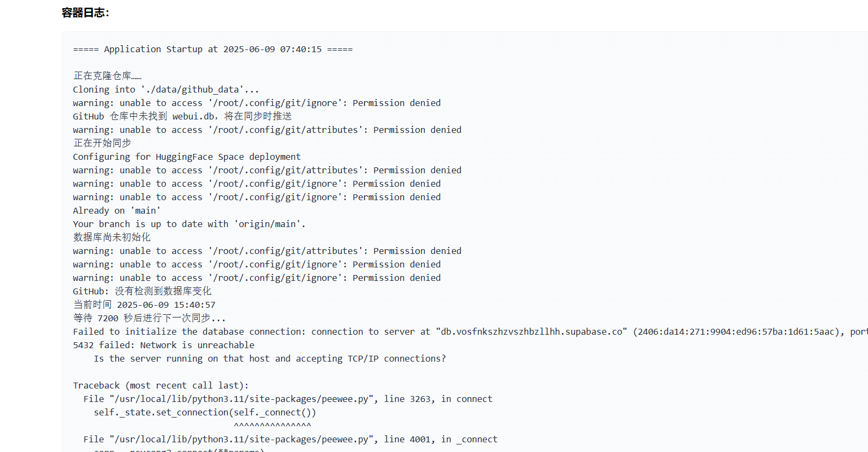868x452 pixels.
Task: Click the branch up to date line
Action: (x=190, y=224)
